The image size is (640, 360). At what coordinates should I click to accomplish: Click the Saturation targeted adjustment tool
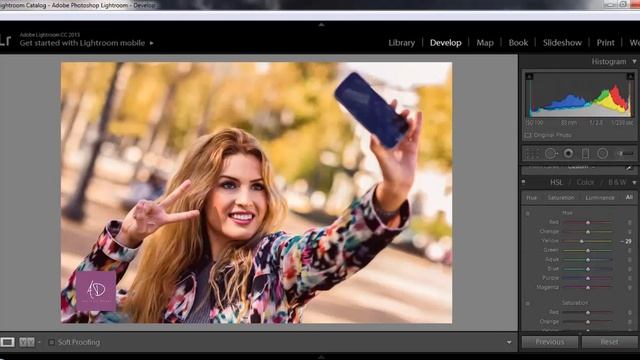point(527,303)
